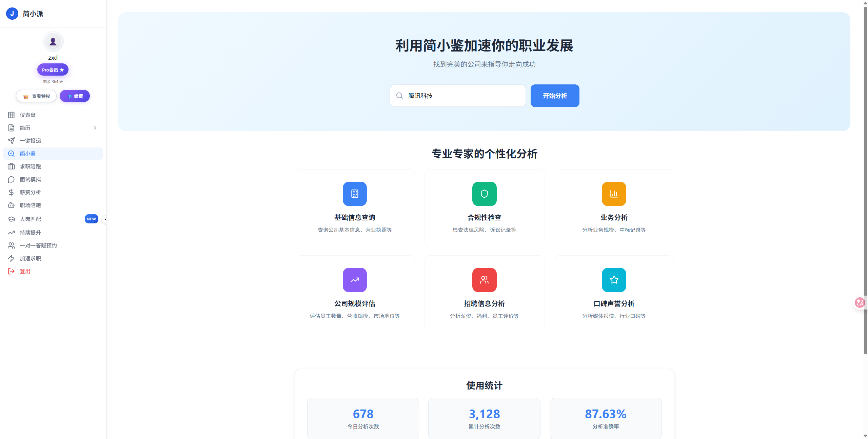Image resolution: width=868 pixels, height=439 pixels.
Task: Collapse the sidebar with the arrow handle
Action: coord(105,219)
